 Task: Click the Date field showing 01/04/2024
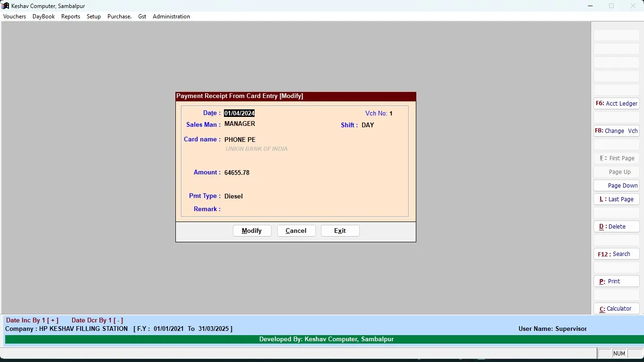click(239, 113)
